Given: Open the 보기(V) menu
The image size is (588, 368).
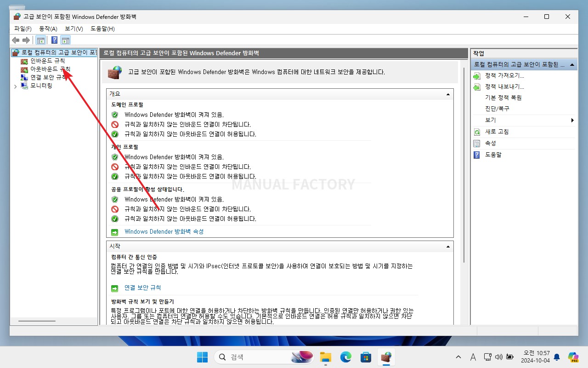Looking at the screenshot, I should pyautogui.click(x=74, y=29).
